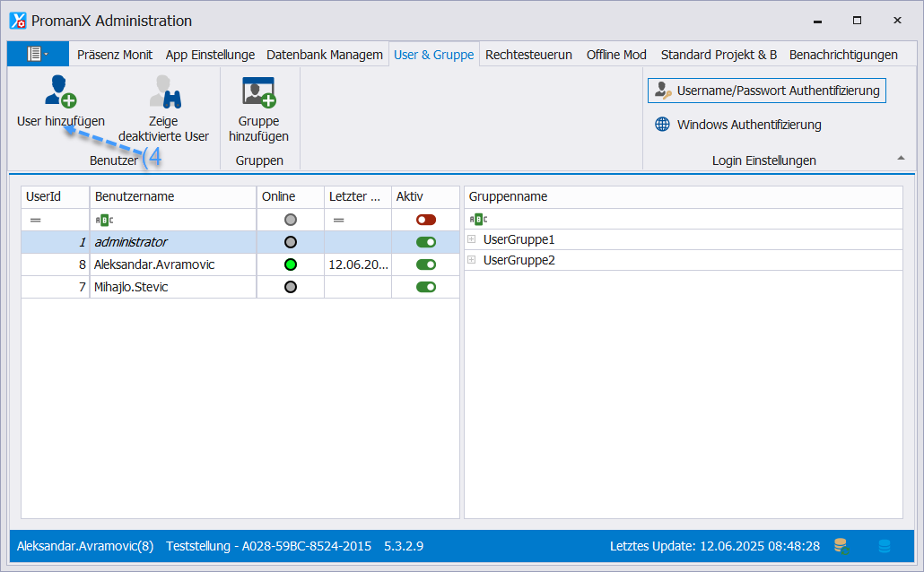Image resolution: width=924 pixels, height=572 pixels.
Task: Close the PromanX Administration window
Action: pos(897,21)
